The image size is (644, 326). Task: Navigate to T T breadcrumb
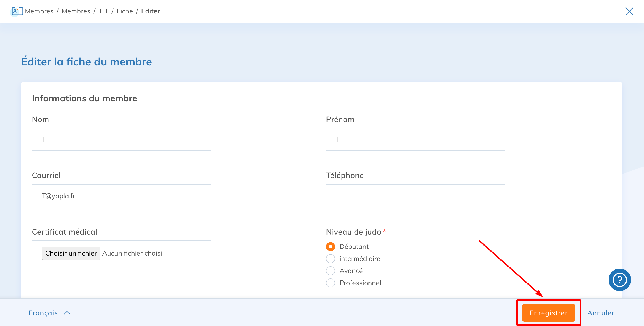tap(103, 11)
